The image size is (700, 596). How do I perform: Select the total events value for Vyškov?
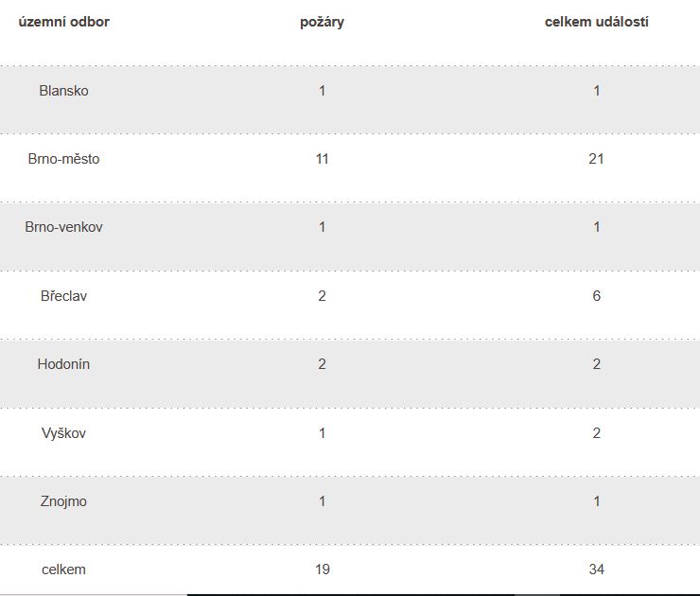tap(596, 433)
